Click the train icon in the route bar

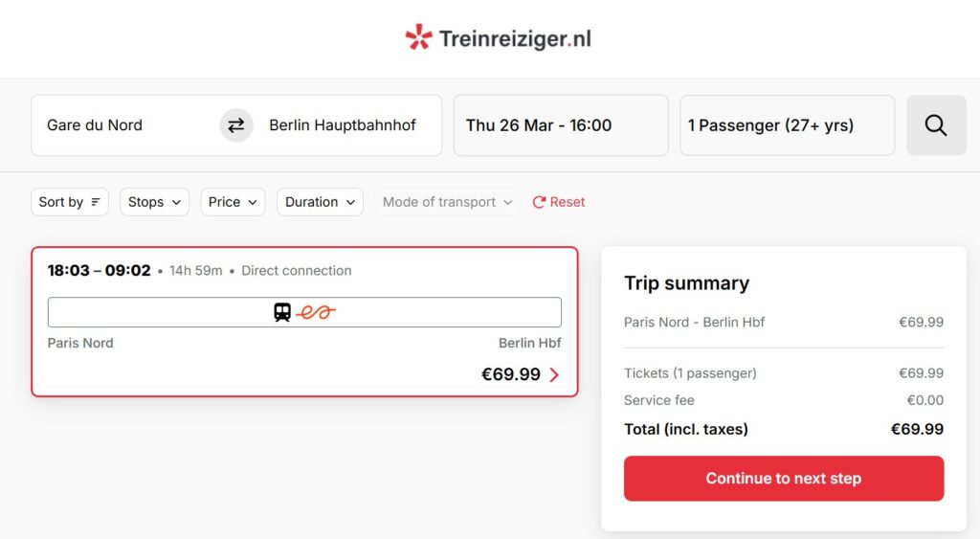point(282,312)
